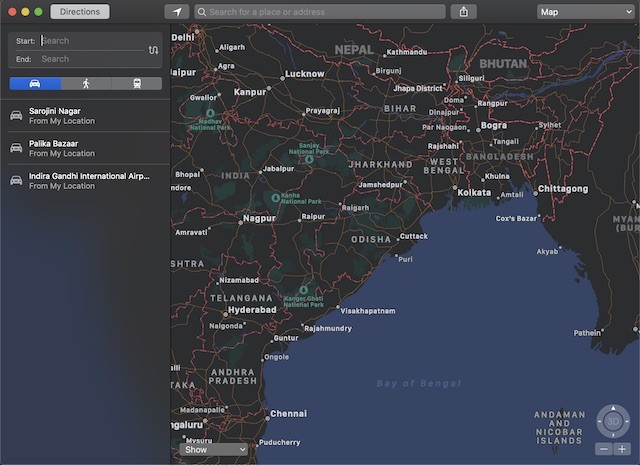Zoom in with plus button

click(x=622, y=449)
